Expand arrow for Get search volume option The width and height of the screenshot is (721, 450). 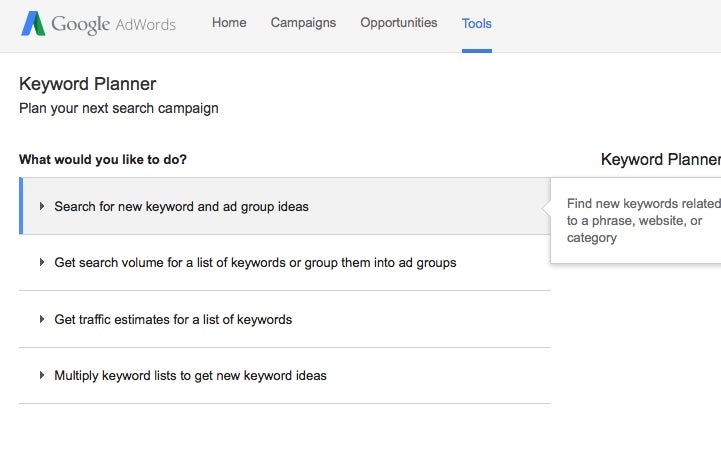point(42,262)
